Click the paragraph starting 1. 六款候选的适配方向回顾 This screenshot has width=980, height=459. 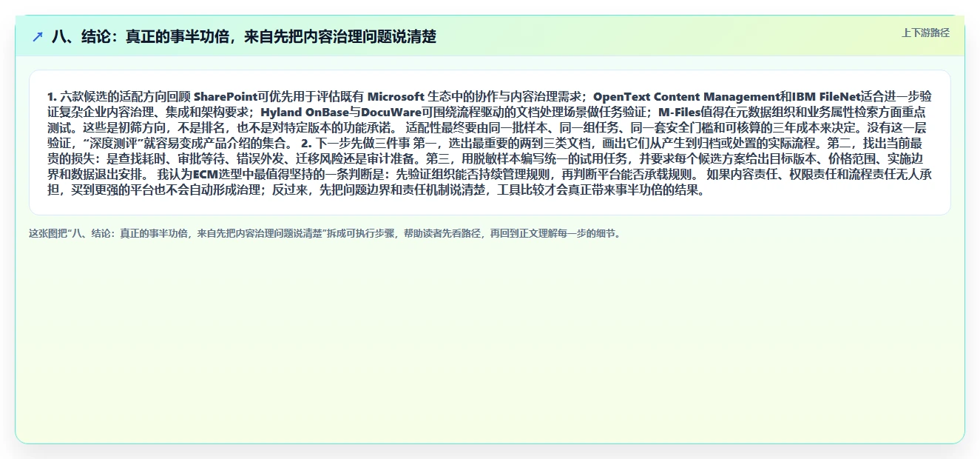tap(490, 143)
